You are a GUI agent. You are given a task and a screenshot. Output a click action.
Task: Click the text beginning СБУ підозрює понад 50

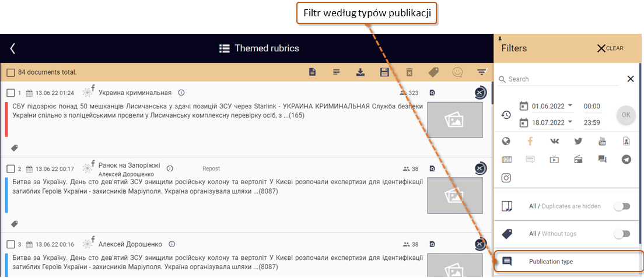point(218,111)
